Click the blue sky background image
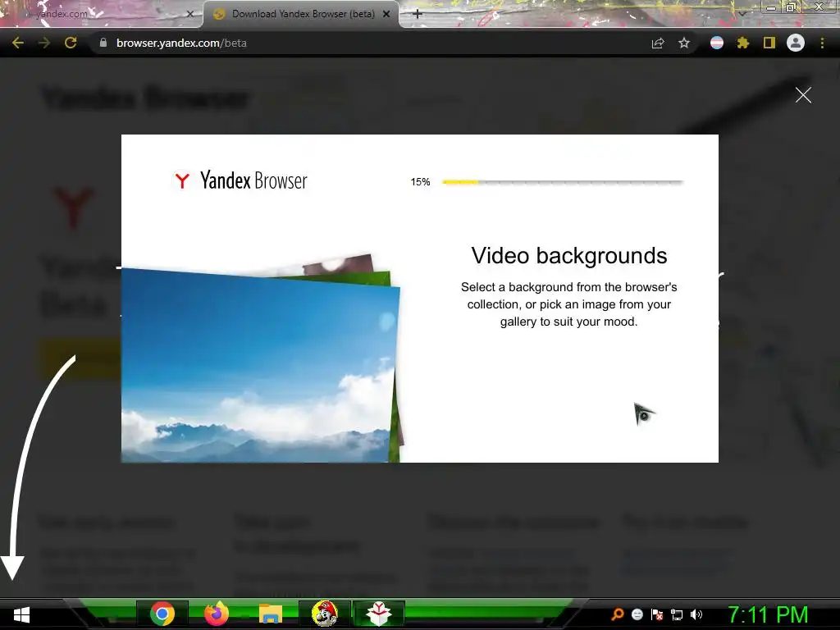Viewport: 840px width, 630px height. click(x=260, y=367)
